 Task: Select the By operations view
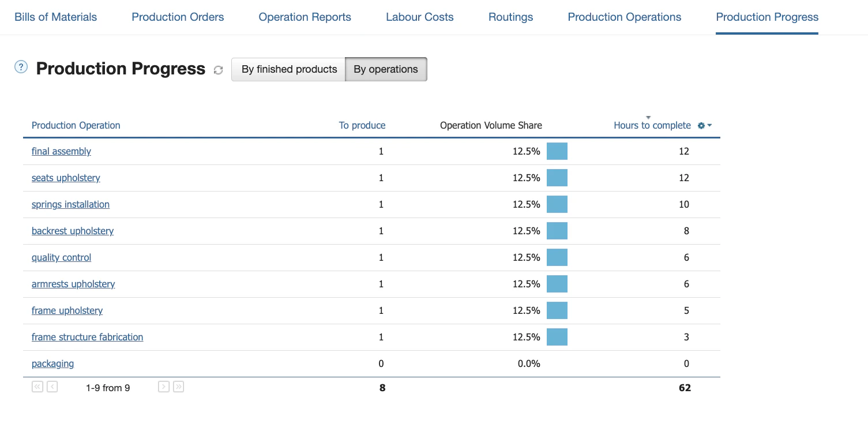click(386, 69)
